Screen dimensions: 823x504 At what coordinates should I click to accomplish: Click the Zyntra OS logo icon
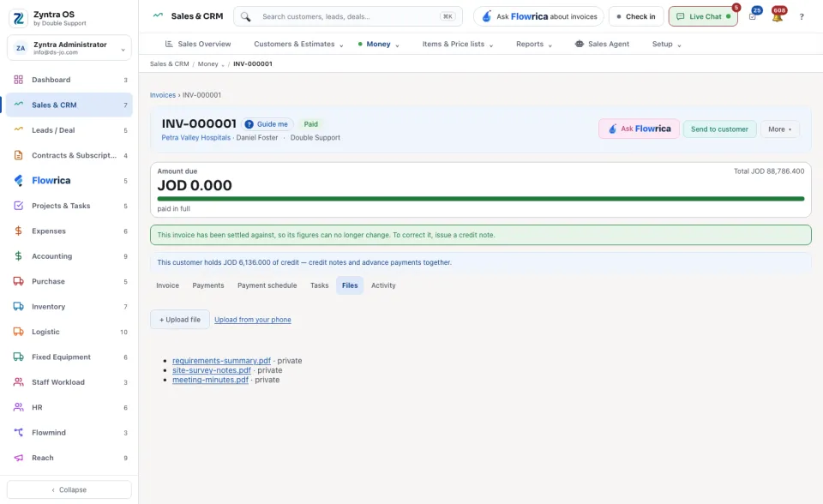tap(18, 18)
